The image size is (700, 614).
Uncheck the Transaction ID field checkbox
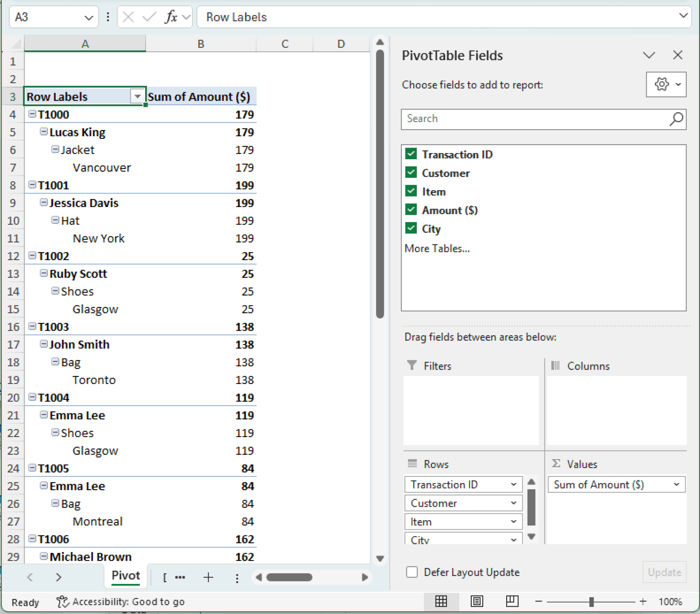coord(411,154)
